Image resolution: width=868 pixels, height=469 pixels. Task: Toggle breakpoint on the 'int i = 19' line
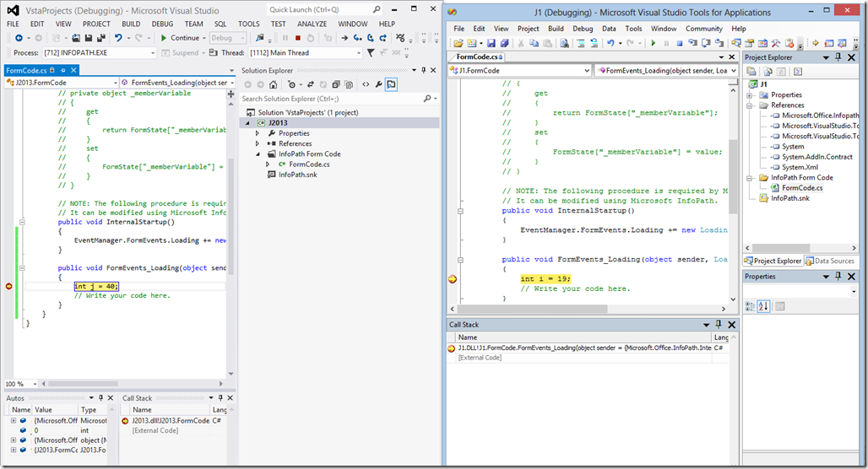[x=452, y=279]
